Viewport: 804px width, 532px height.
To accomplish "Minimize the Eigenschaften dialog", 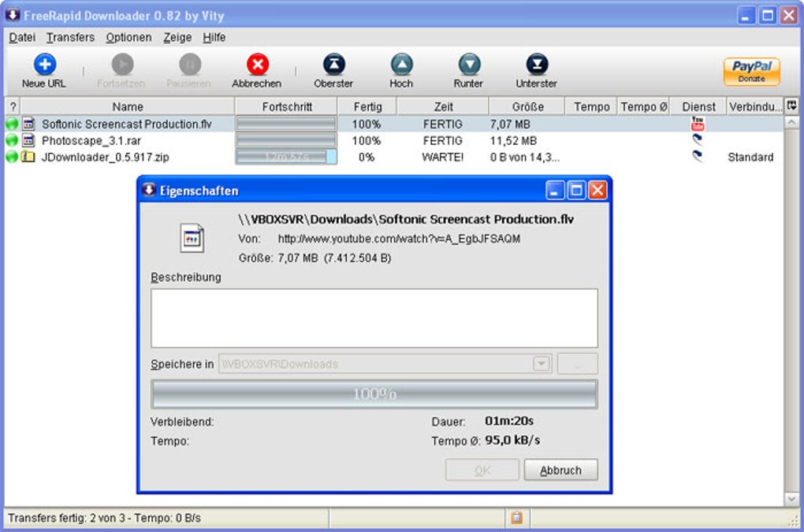I will (x=555, y=190).
